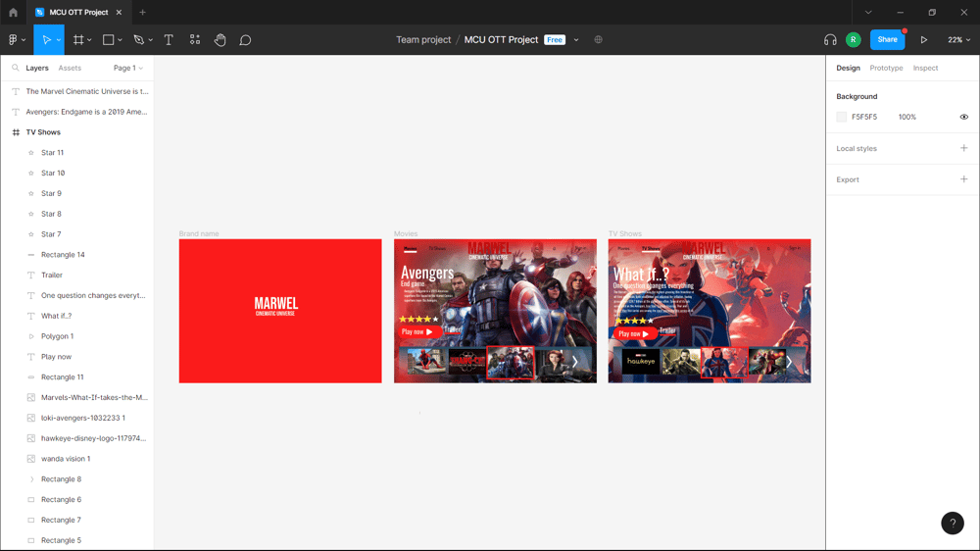
Task: Switch to the Inspect tab
Action: [925, 68]
